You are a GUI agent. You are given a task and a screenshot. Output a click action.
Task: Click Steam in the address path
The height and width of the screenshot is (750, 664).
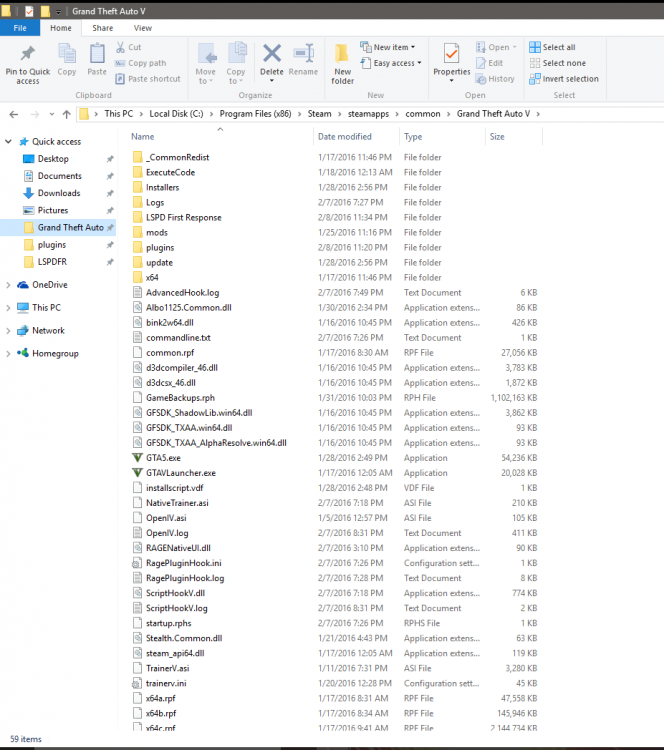pos(319,114)
